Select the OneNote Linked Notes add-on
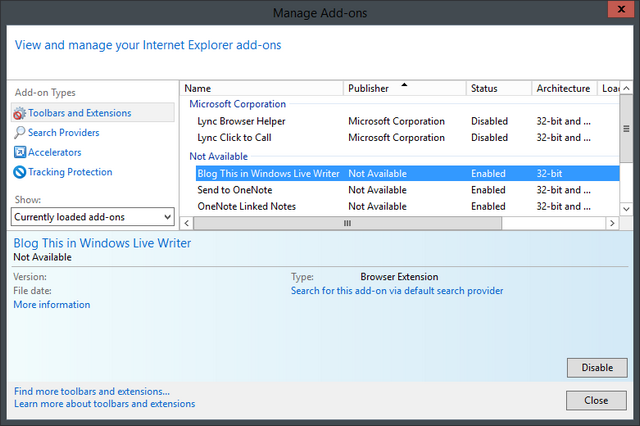 [x=407, y=206]
